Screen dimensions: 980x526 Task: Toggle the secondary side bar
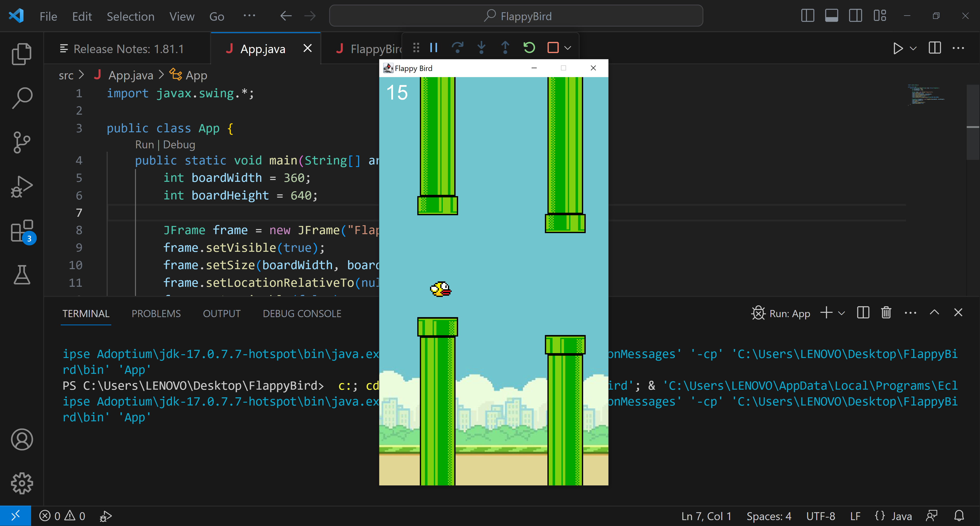coord(856,16)
